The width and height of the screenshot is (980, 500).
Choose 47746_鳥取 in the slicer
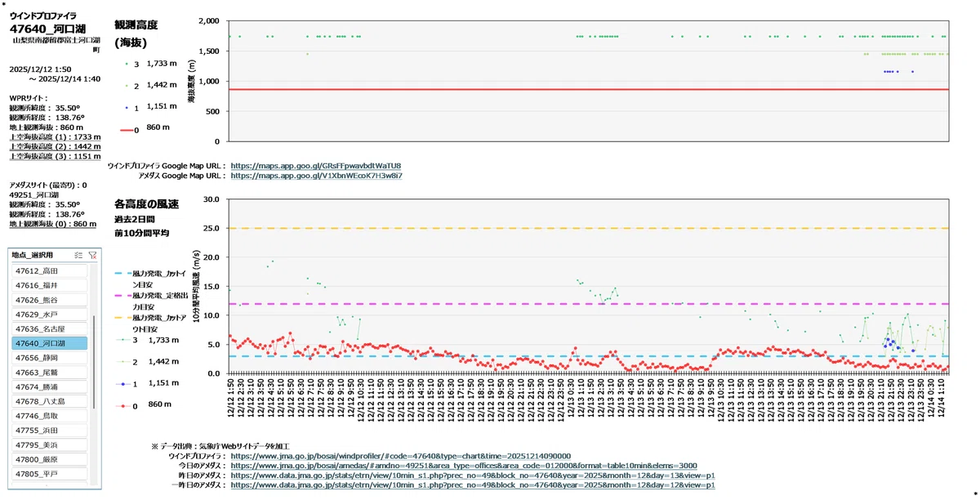coord(50,416)
